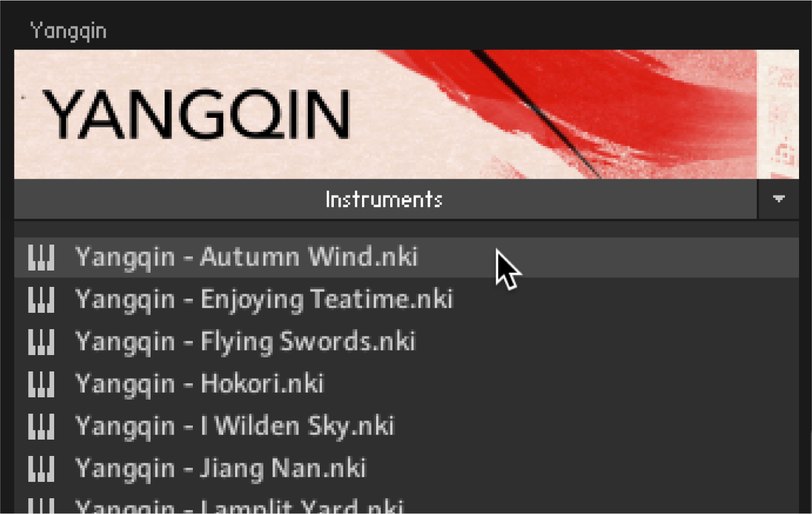
Task: Open the Instruments dropdown arrow
Action: [778, 199]
